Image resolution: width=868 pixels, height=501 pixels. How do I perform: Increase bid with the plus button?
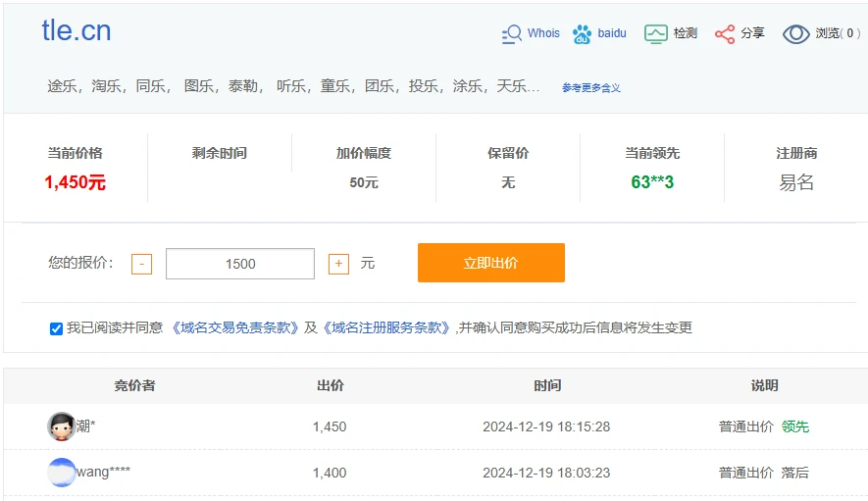point(338,264)
